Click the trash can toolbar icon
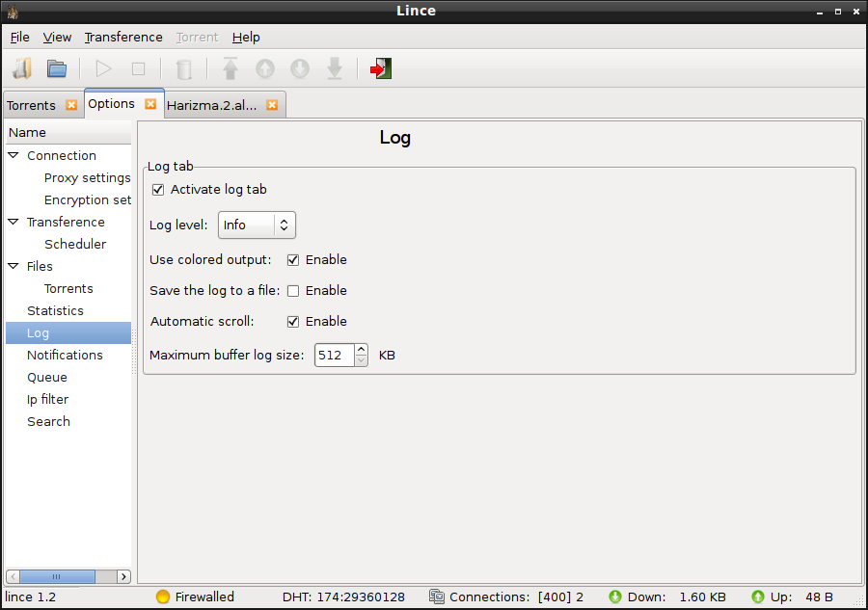 (184, 69)
